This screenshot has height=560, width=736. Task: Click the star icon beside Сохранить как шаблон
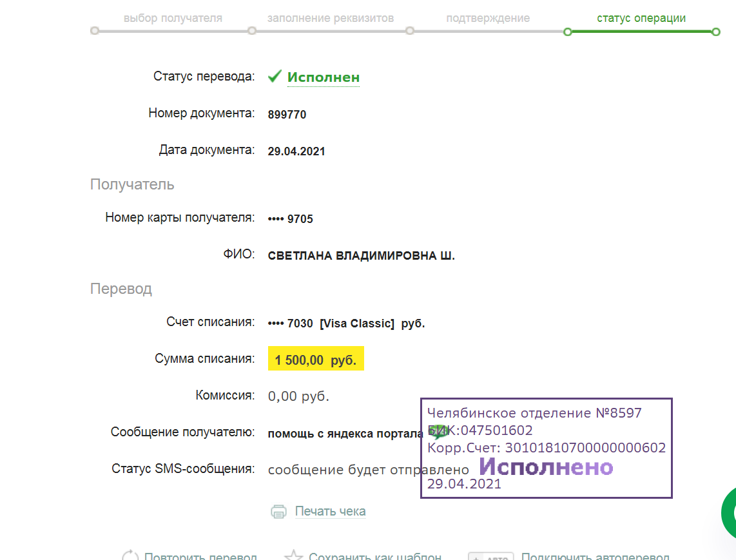pyautogui.click(x=294, y=555)
